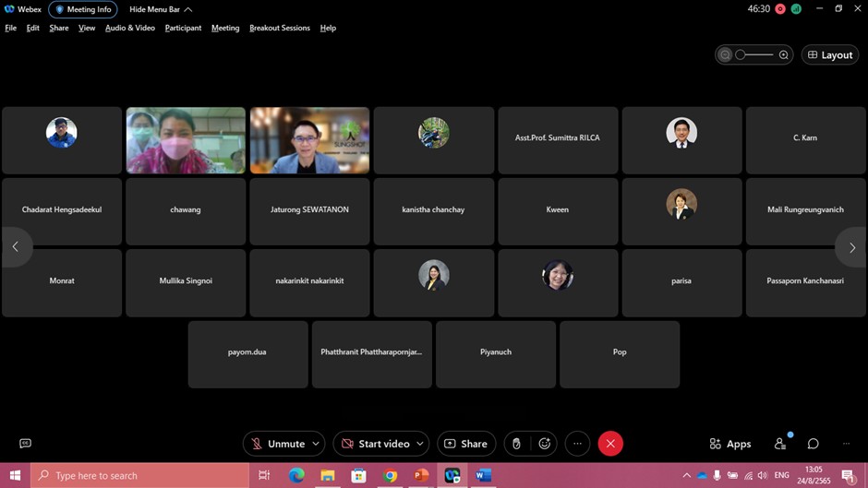Open the closed captions icon at bottom left
868x488 pixels.
pos(25,444)
